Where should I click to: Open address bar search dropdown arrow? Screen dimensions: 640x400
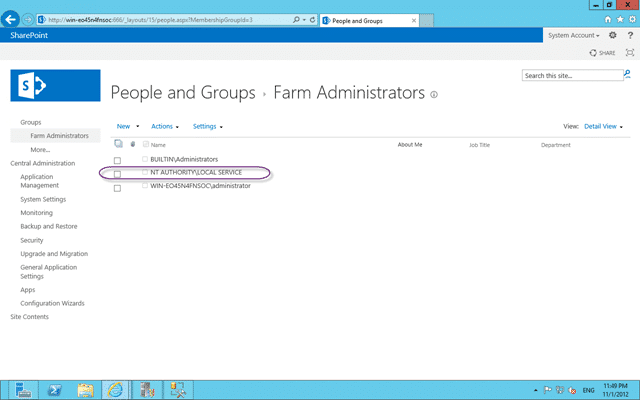click(x=304, y=20)
